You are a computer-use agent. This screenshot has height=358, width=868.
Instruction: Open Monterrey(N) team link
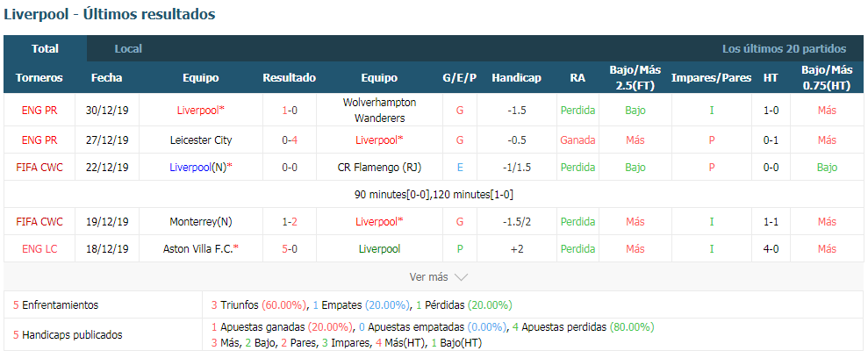coord(201,222)
